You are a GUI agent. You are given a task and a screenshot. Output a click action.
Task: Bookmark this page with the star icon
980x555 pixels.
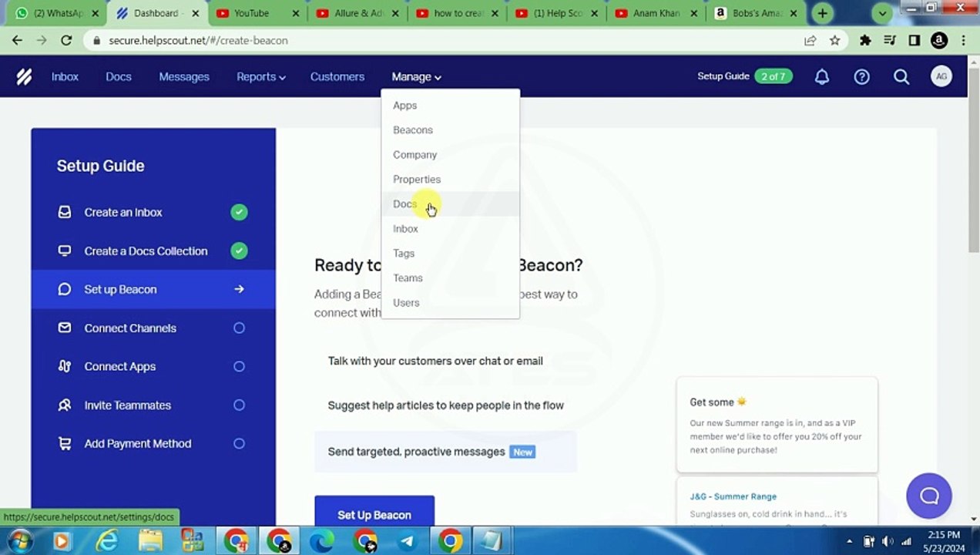pos(834,40)
